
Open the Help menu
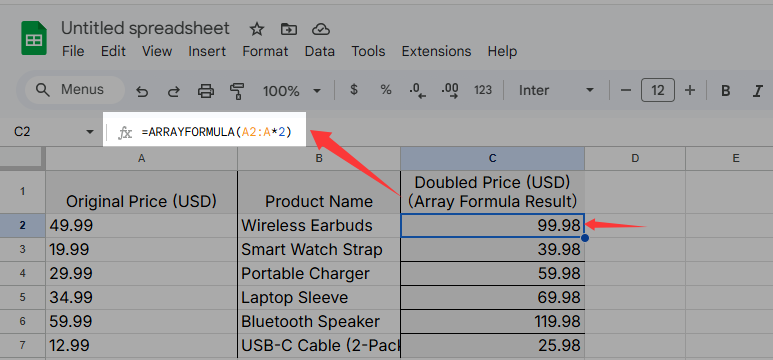pyautogui.click(x=502, y=51)
